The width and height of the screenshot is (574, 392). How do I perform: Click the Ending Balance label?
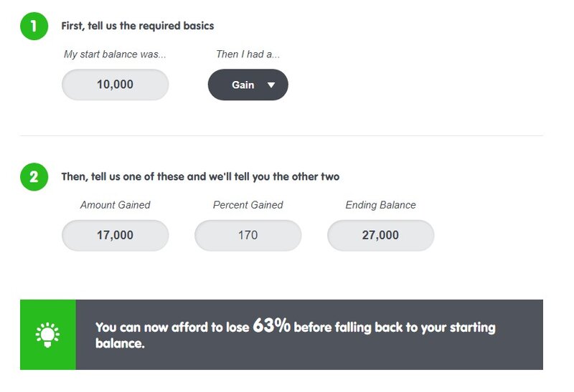(380, 205)
